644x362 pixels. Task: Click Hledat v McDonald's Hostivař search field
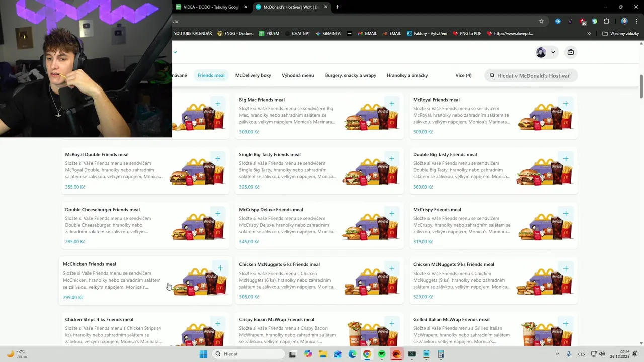click(531, 75)
